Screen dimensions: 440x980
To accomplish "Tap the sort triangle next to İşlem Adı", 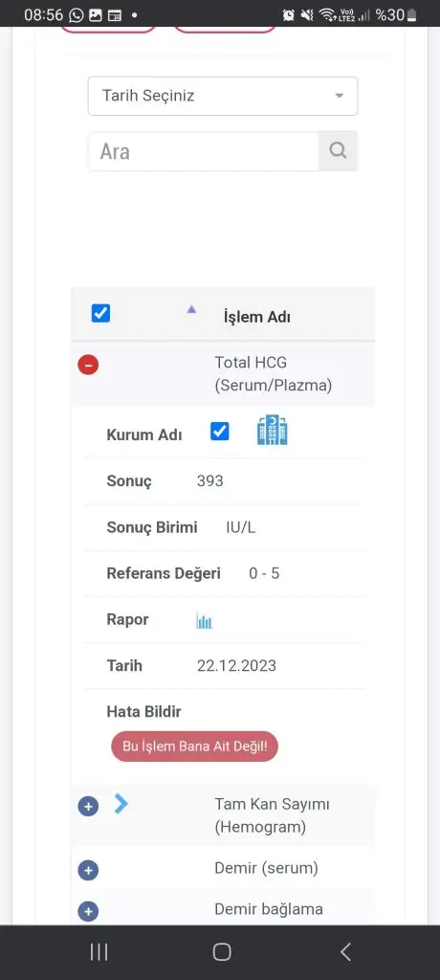I will 192,309.
